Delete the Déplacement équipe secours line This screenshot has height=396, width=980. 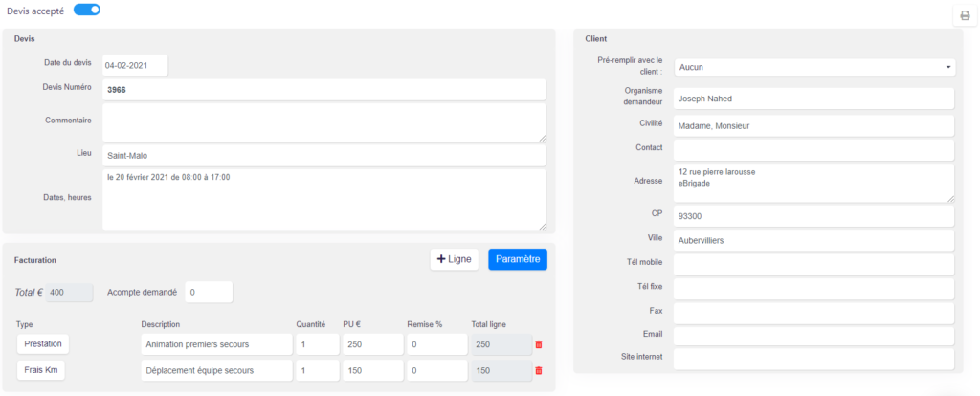click(x=539, y=370)
